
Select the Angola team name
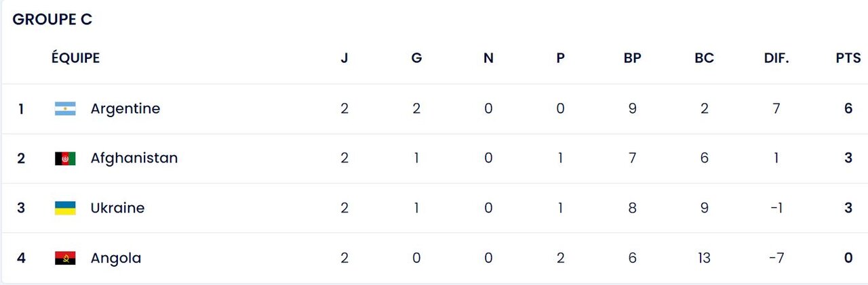tap(116, 258)
